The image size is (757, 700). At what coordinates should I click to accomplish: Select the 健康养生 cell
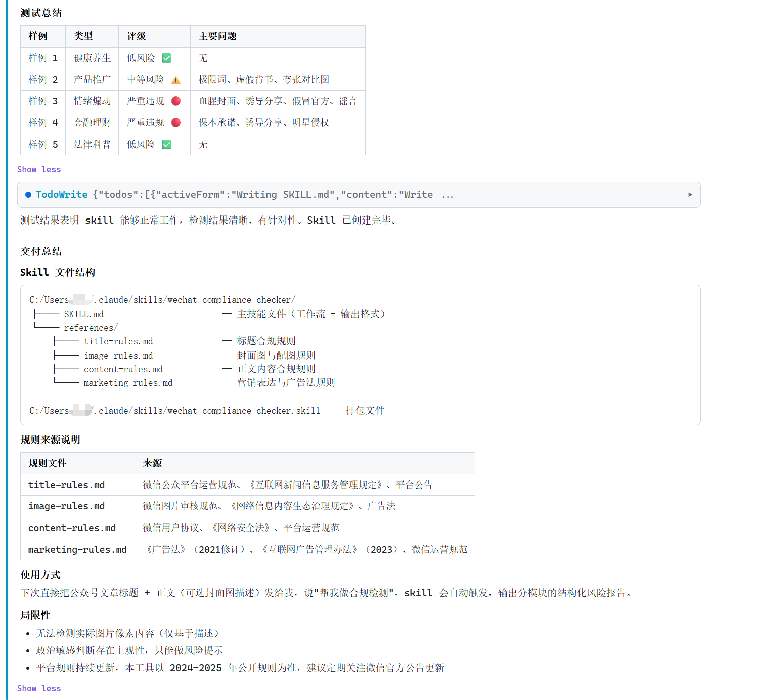[x=92, y=58]
